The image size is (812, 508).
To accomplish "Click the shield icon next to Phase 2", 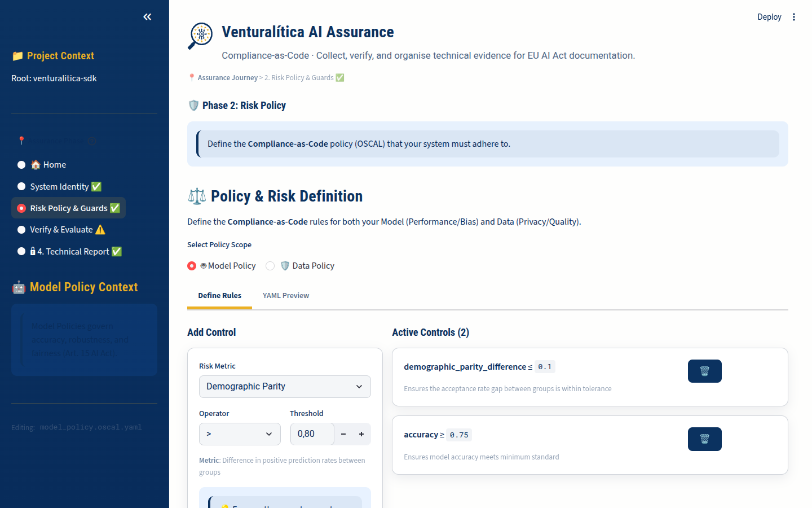I will tap(193, 106).
